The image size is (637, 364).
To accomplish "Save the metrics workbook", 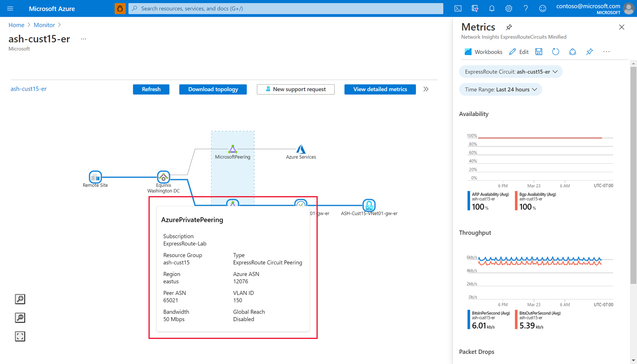I will click(x=539, y=52).
